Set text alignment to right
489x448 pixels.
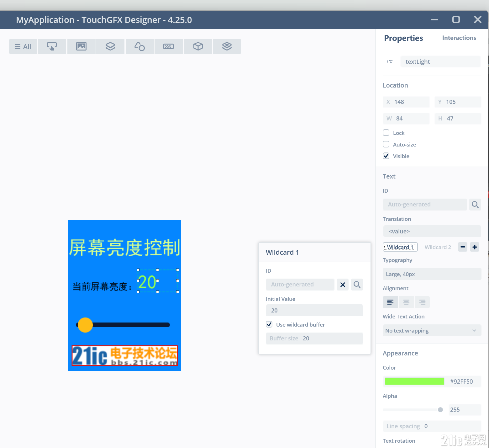point(422,302)
